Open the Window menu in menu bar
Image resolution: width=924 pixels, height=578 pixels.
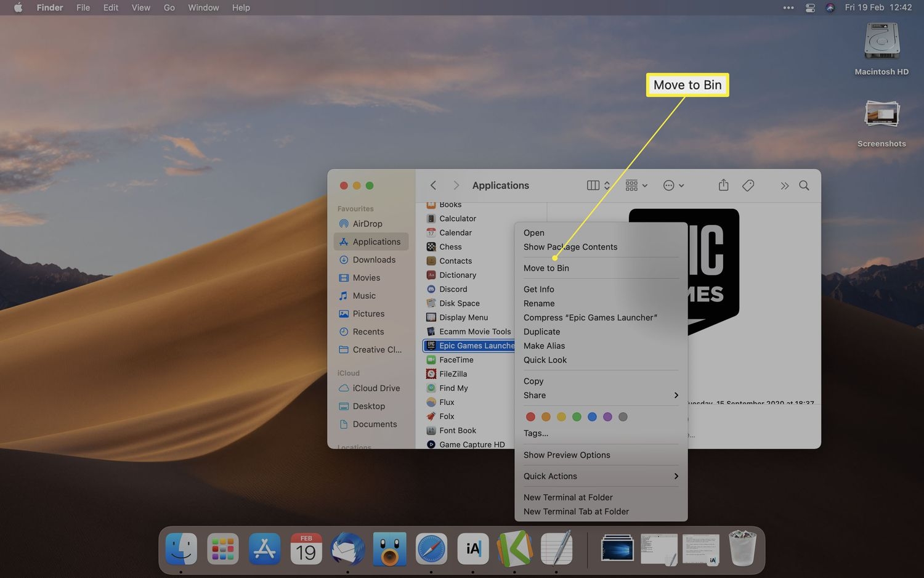pos(203,7)
